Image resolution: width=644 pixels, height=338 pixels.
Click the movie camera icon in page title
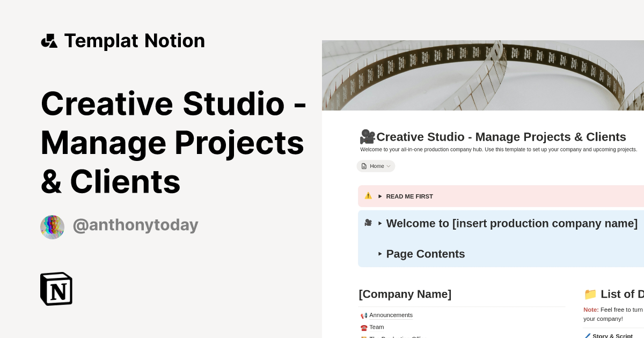[367, 137]
